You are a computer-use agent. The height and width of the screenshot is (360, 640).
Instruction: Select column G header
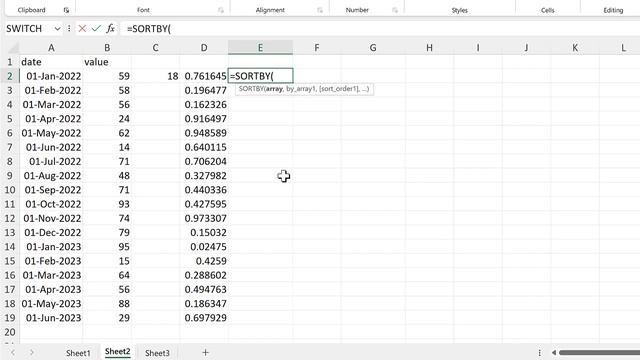[373, 48]
